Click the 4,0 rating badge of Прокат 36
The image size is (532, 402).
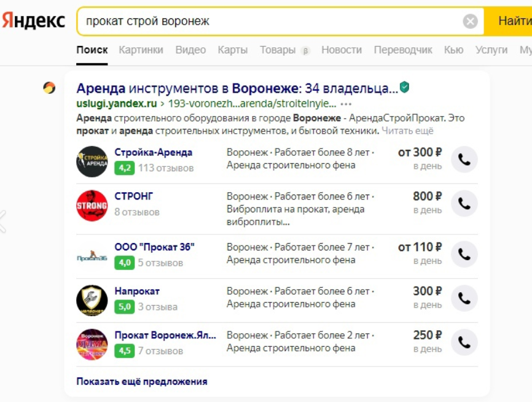tap(124, 263)
